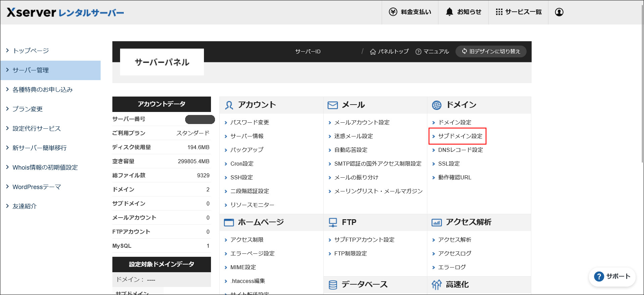Open リソースモニター
Image resolution: width=644 pixels, height=295 pixels.
tap(252, 205)
